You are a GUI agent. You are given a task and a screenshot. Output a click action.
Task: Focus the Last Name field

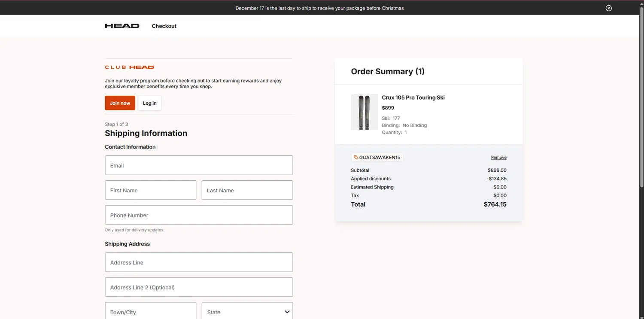pyautogui.click(x=247, y=190)
